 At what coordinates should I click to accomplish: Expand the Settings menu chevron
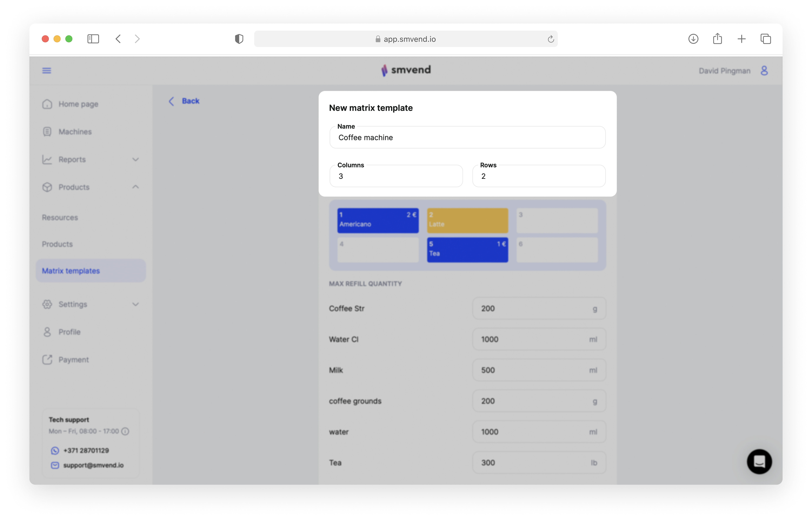(135, 304)
